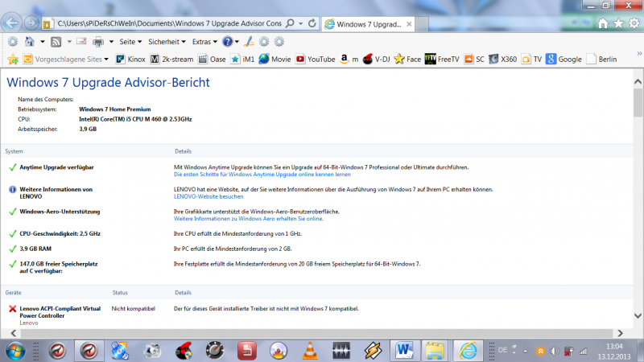Open the Vorgeschlagene Sites dropdown

[66, 59]
